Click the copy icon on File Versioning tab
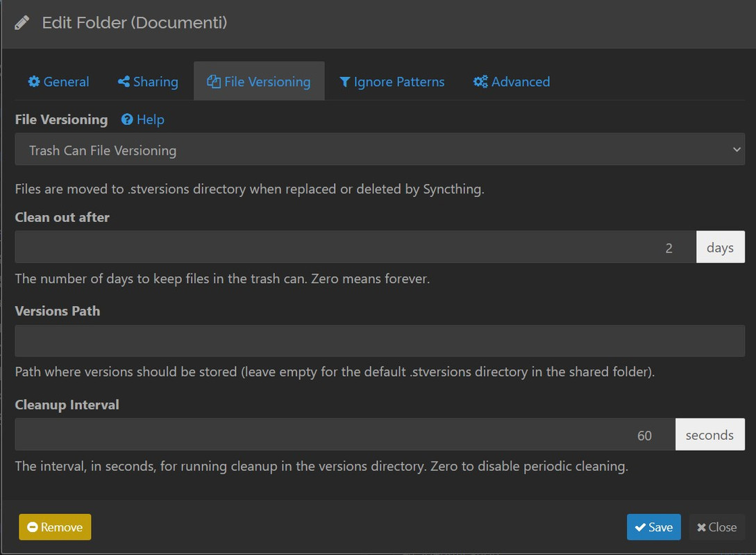756x555 pixels. click(x=213, y=82)
